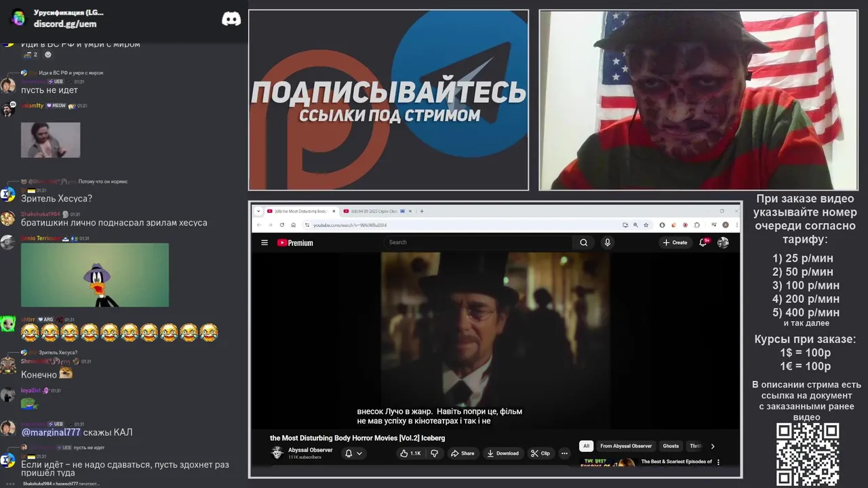This screenshot has width=868, height=488.
Task: Restore the browser window with maximize button
Action: coord(722,211)
